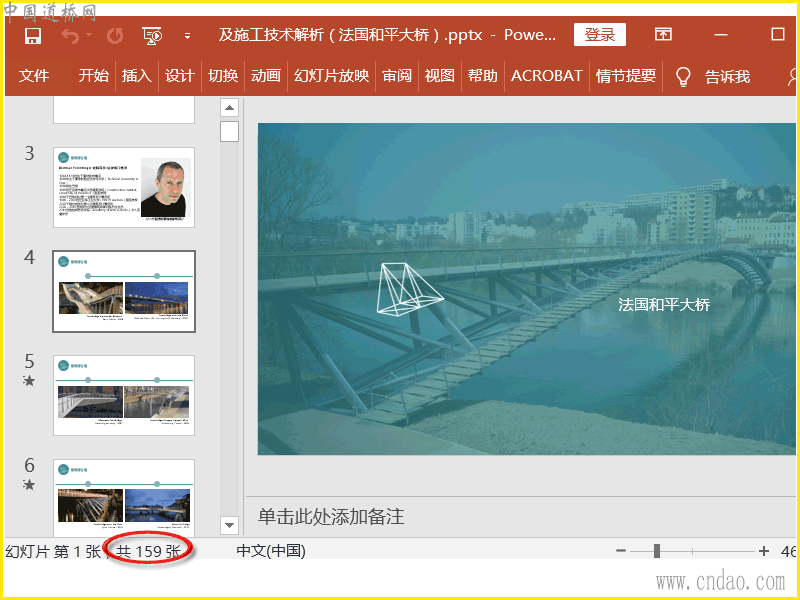Click the 单击此处添加备注 notes area
Viewport: 800px width, 600px height.
[x=331, y=517]
